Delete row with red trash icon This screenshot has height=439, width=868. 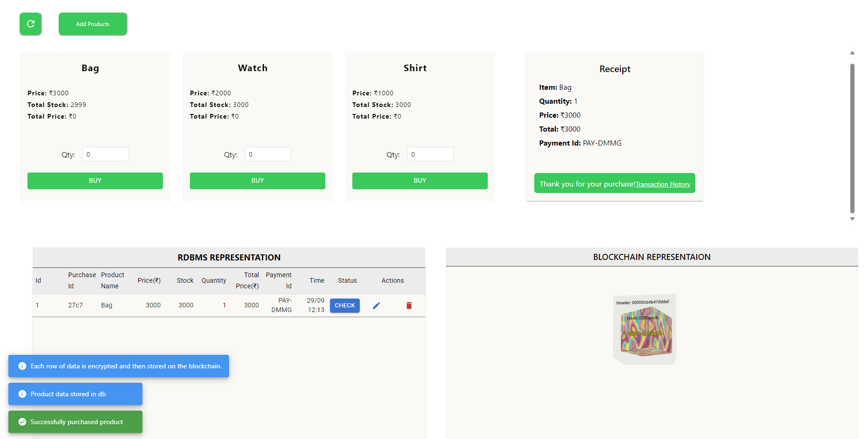[x=409, y=306]
